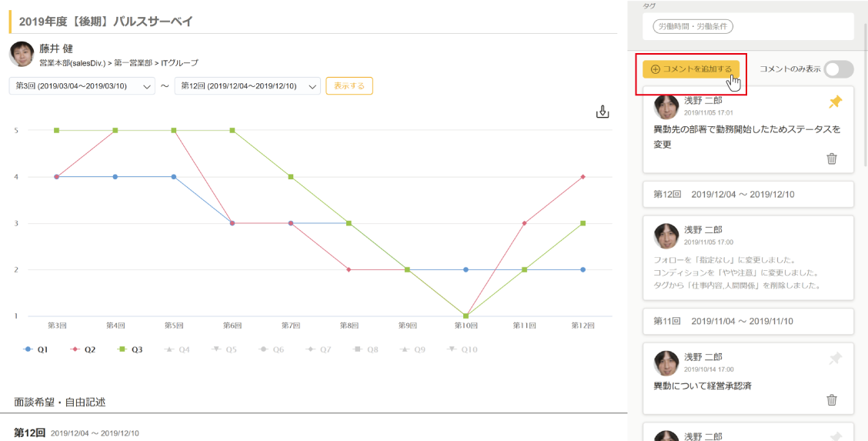868x441 pixels.
Task: Show the Q4 series in chart legend
Action: (177, 349)
